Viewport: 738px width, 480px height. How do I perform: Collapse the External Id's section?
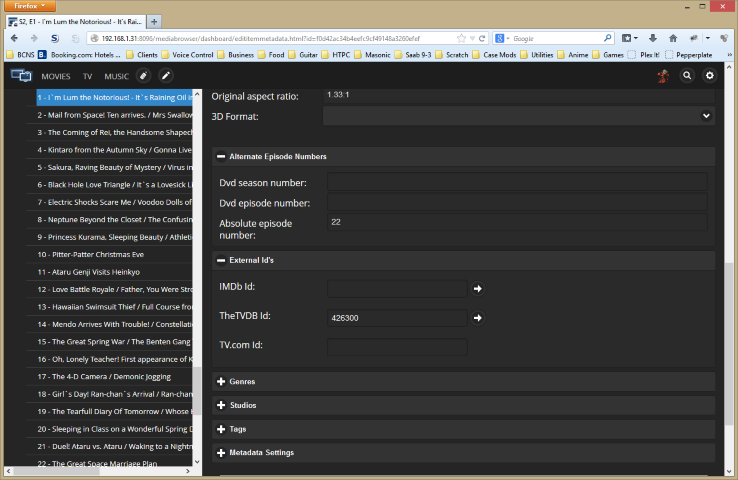point(220,260)
